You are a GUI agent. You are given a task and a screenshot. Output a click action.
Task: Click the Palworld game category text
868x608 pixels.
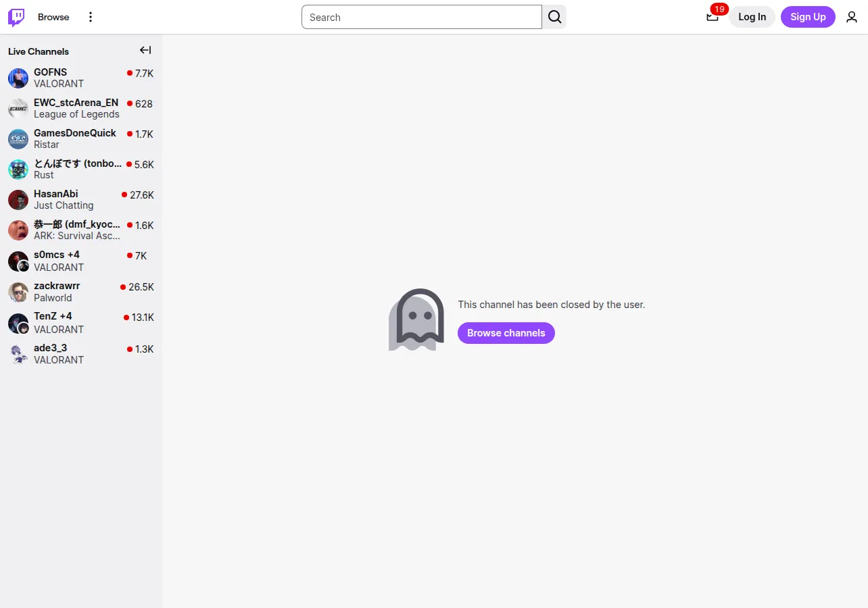pos(53,298)
